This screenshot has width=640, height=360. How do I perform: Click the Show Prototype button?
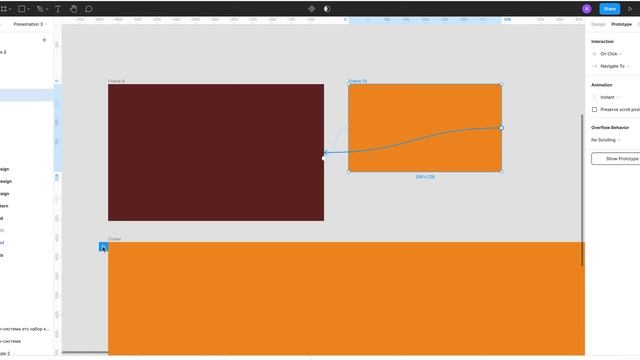click(x=616, y=158)
